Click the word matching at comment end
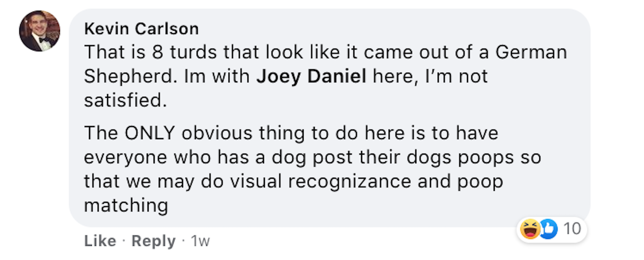Viewport: 644px width, 260px height. click(x=126, y=205)
